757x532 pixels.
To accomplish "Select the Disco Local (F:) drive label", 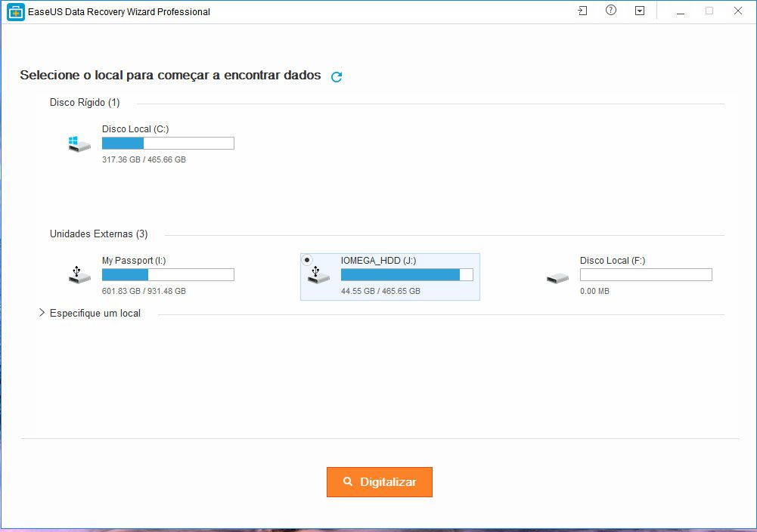I will click(x=613, y=261).
